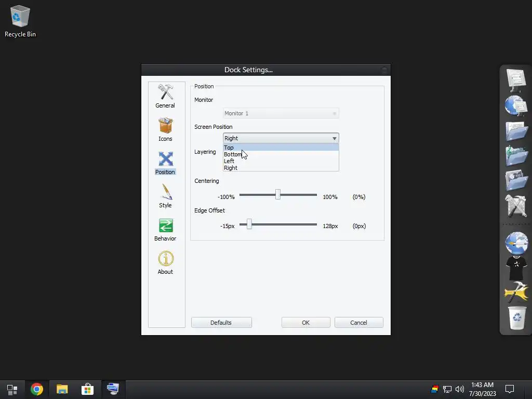
Task: Click the globe with monitor dock icon
Action: point(516,105)
